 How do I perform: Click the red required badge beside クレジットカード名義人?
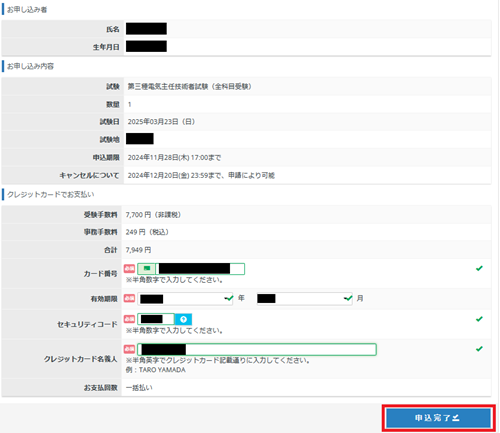[129, 349]
